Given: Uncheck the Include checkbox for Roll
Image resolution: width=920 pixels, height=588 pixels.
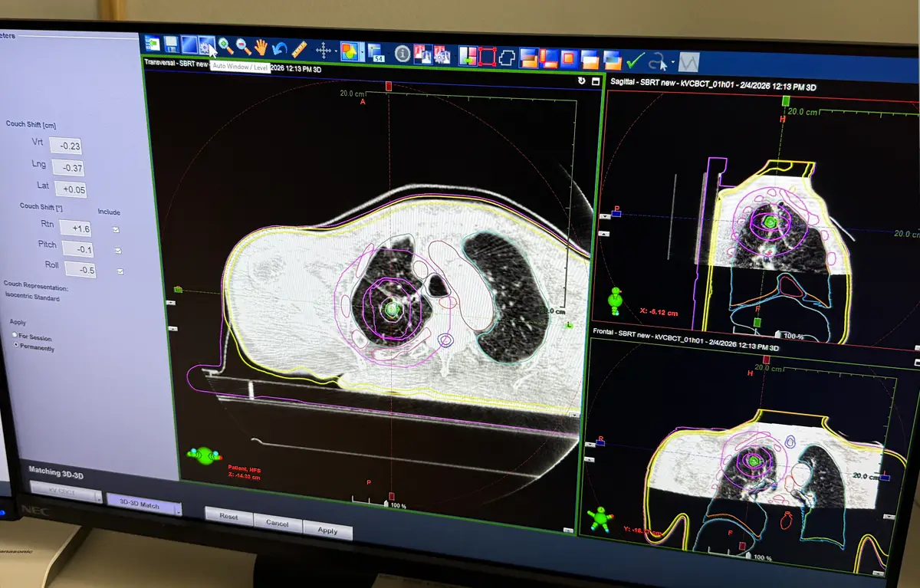Looking at the screenshot, I should tap(120, 270).
